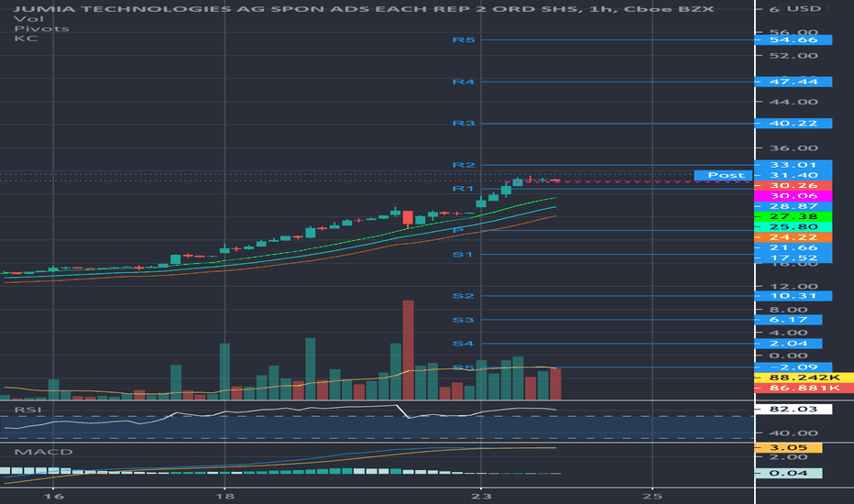Click date 25 on time axis

pos(652,497)
